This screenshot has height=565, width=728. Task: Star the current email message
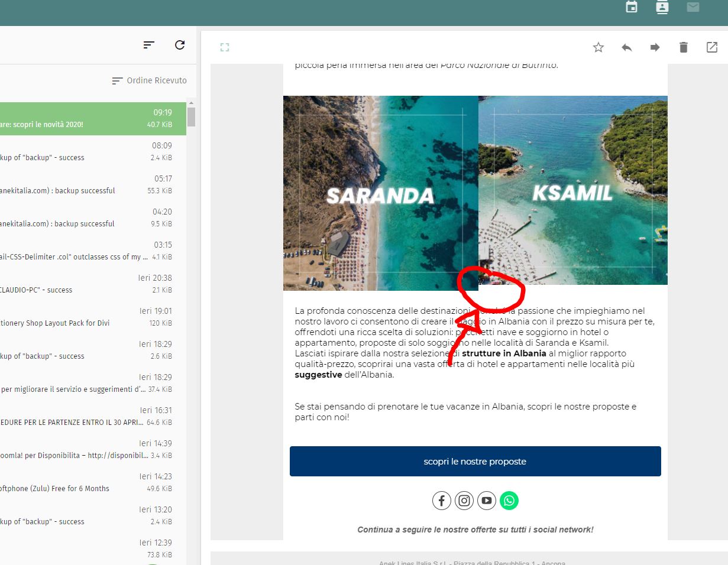coord(598,47)
